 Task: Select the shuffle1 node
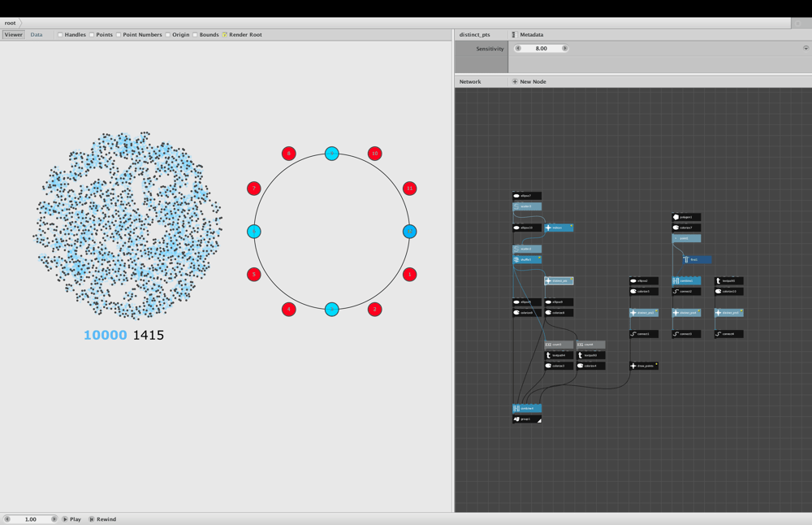click(527, 259)
